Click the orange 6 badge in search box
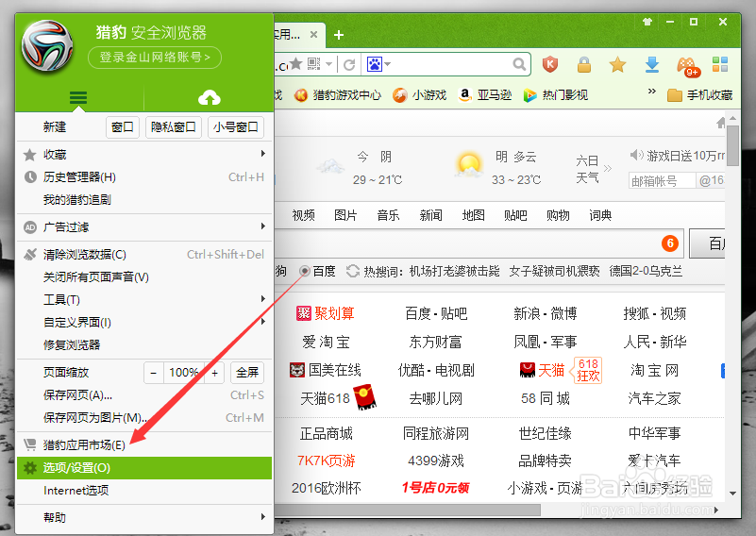 670,243
